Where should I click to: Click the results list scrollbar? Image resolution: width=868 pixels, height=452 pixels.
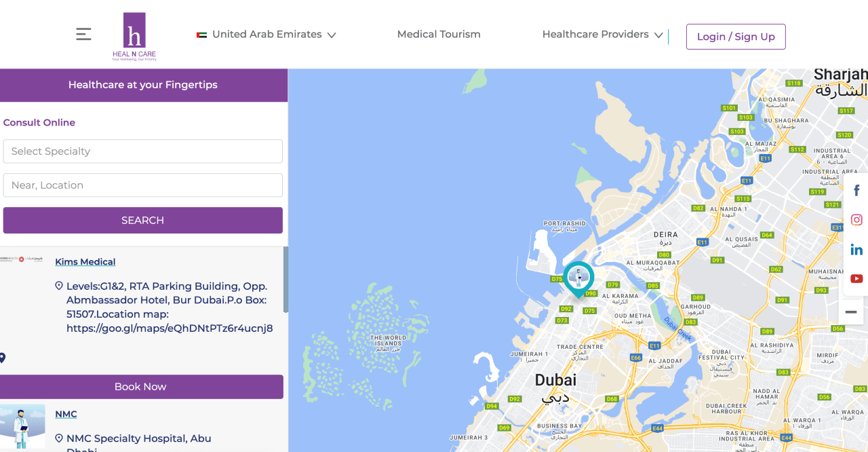[285, 280]
